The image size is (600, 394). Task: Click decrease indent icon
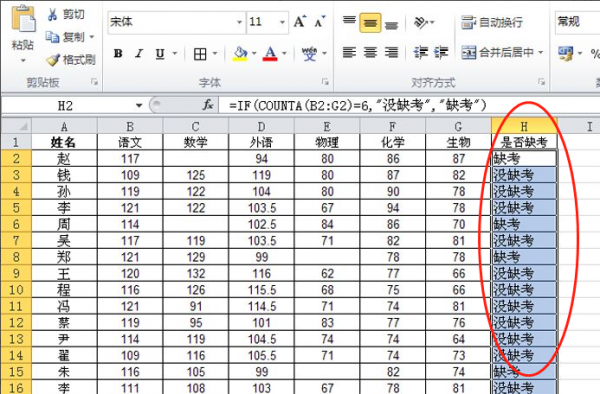[x=421, y=52]
